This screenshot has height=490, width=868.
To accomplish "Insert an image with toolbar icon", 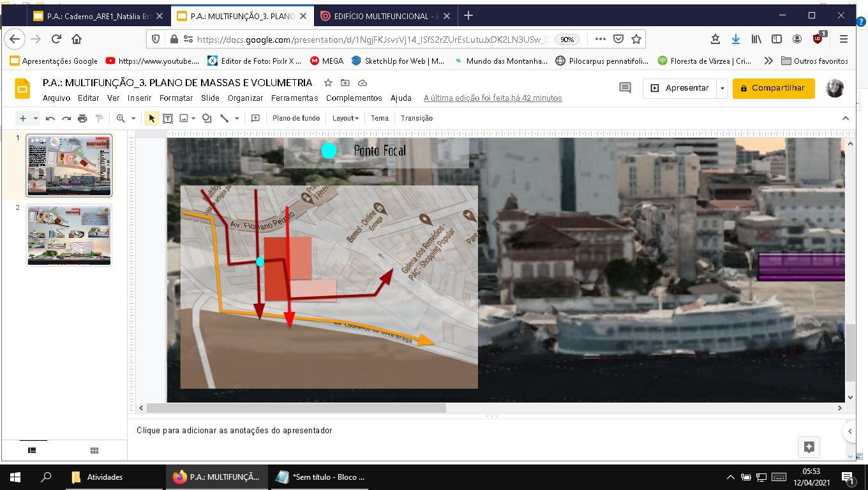I will point(184,118).
